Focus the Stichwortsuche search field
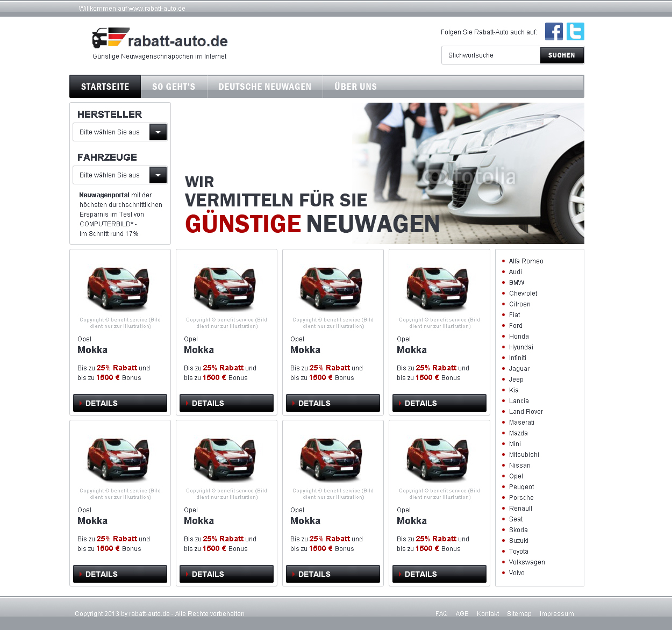672x630 pixels. coord(491,55)
